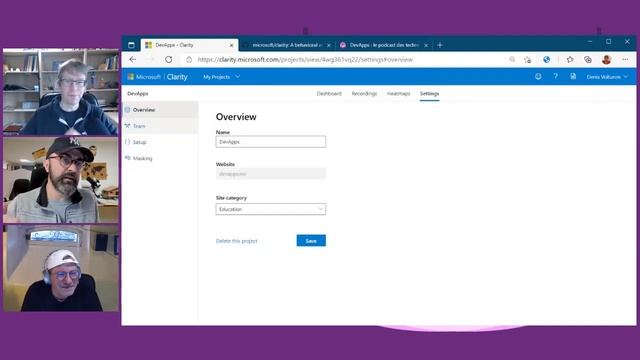This screenshot has height=360, width=640.
Task: Switch to the DevApps podcast tab
Action: point(384,45)
